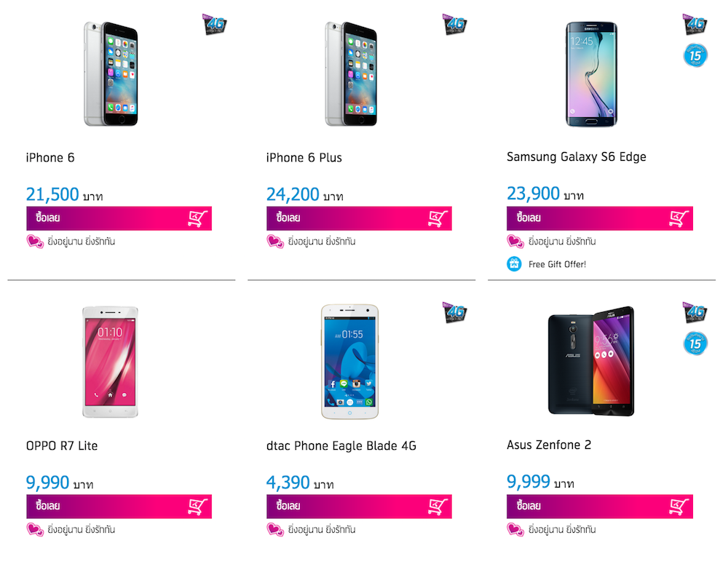
Task: Click the hearts icon under OPPO R7 Lite
Action: click(36, 529)
